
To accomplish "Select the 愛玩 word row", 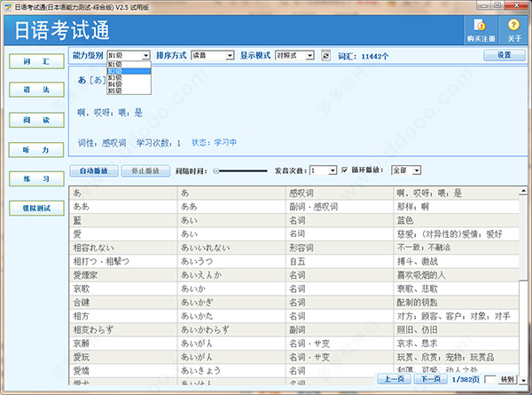I will click(x=294, y=358).
